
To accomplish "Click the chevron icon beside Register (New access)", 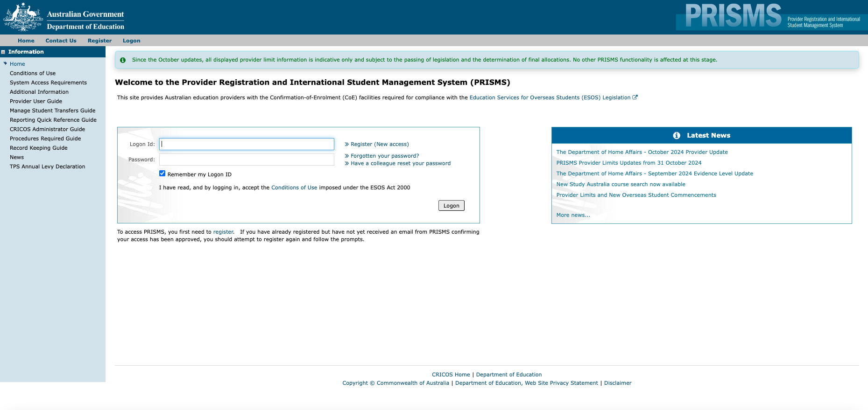I will pyautogui.click(x=347, y=144).
